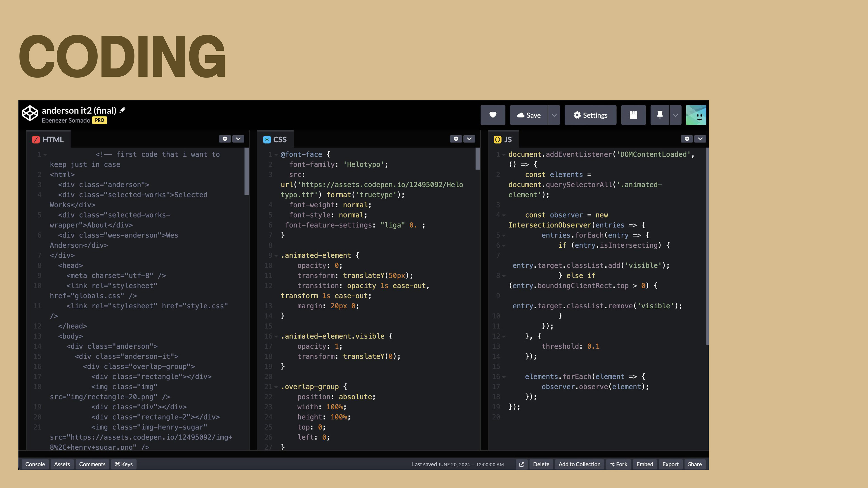Viewport: 868px width, 488px height.
Task: Click 'observer.observe(element);' in JS
Action: click(595, 387)
